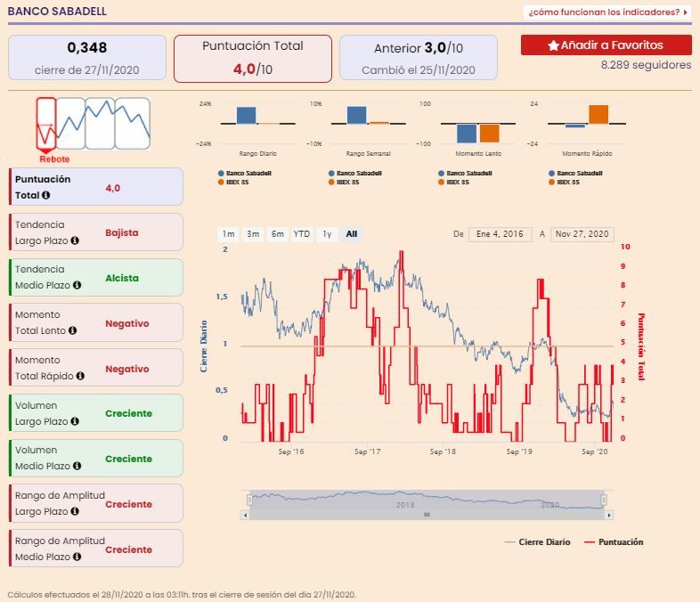Click info icon for Volumen Largo Plazo
Image resolution: width=700 pixels, height=602 pixels.
[75, 421]
